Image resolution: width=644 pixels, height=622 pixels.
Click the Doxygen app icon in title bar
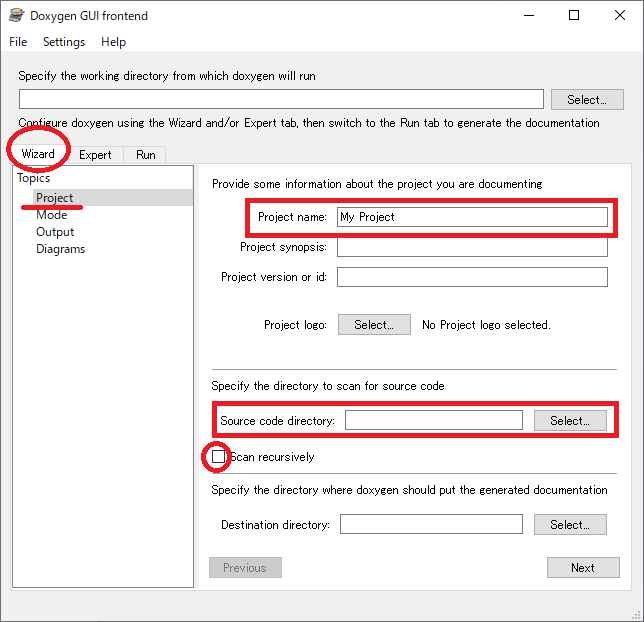click(17, 15)
